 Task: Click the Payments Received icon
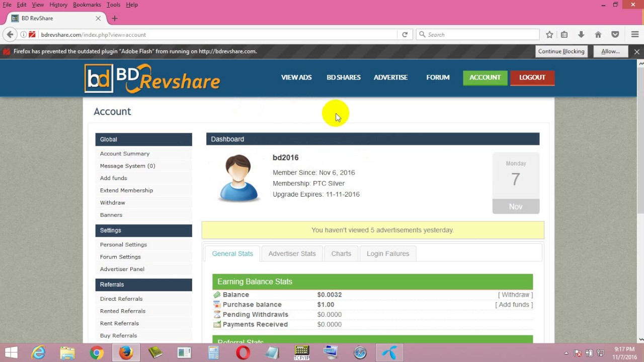pyautogui.click(x=217, y=325)
